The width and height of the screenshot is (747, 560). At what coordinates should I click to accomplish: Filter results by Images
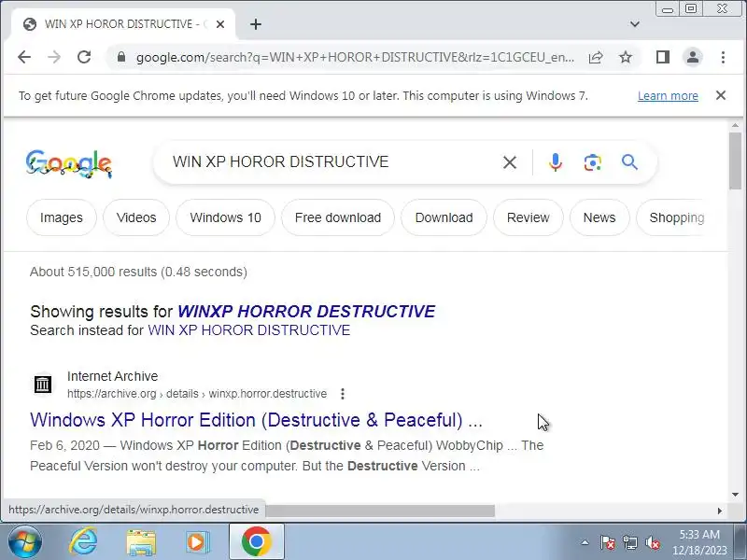click(62, 217)
